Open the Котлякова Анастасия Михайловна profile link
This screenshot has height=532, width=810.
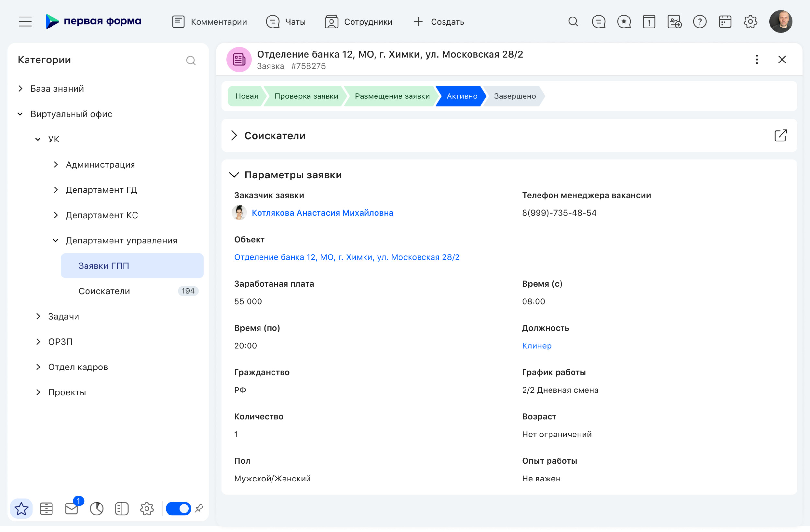(322, 213)
